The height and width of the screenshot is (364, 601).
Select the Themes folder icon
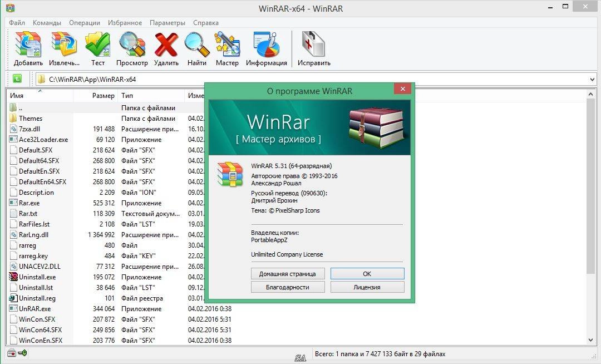[13, 118]
